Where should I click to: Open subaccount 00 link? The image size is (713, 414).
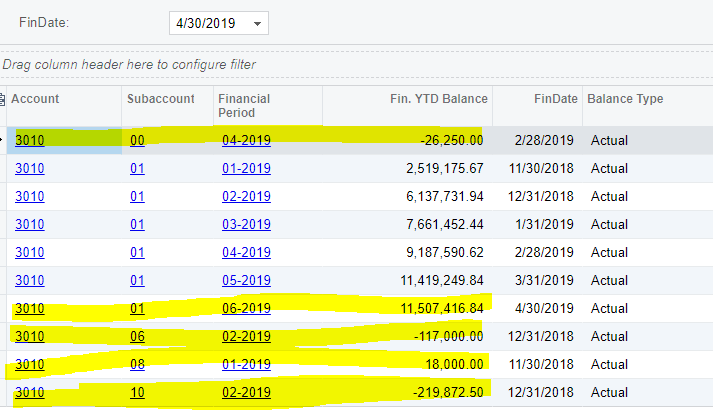click(x=137, y=141)
